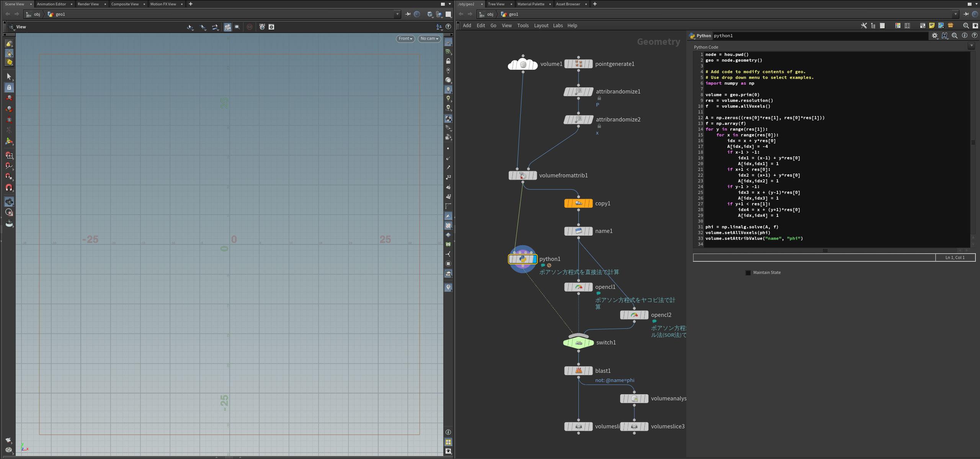Open the color palette grid icon

point(898,26)
